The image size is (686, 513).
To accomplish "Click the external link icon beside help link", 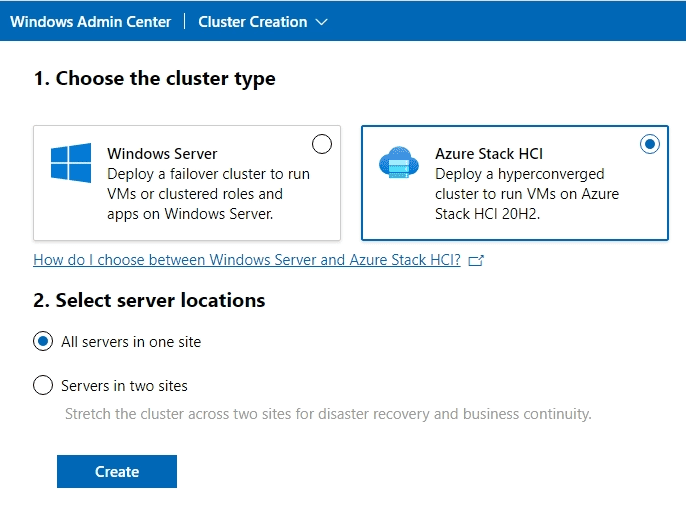I will [x=476, y=260].
